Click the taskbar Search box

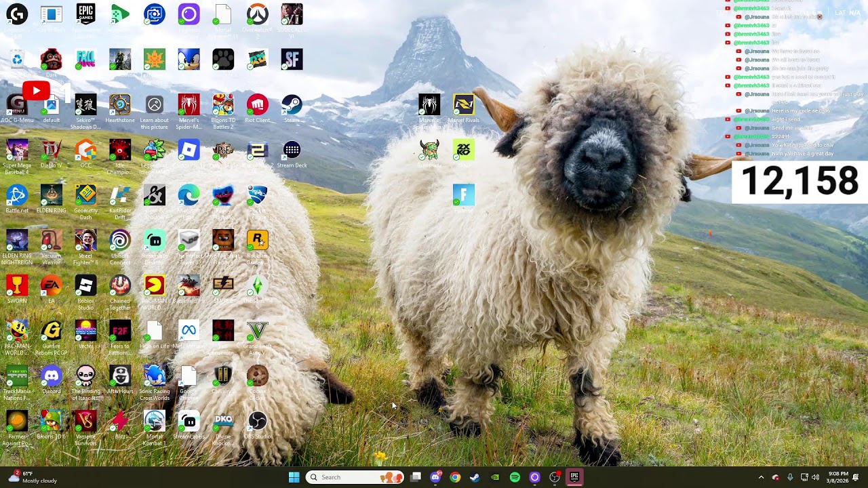pos(355,477)
